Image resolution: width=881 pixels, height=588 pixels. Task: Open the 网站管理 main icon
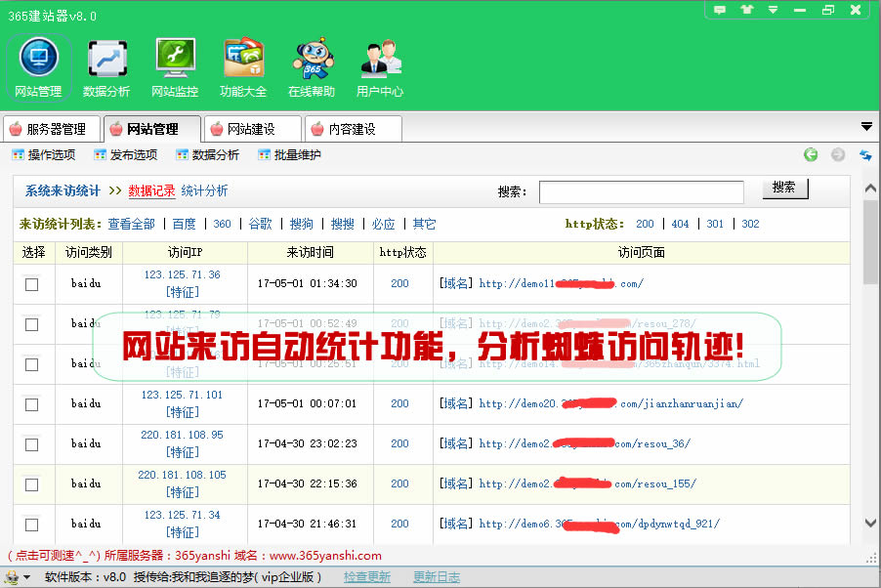pos(38,60)
